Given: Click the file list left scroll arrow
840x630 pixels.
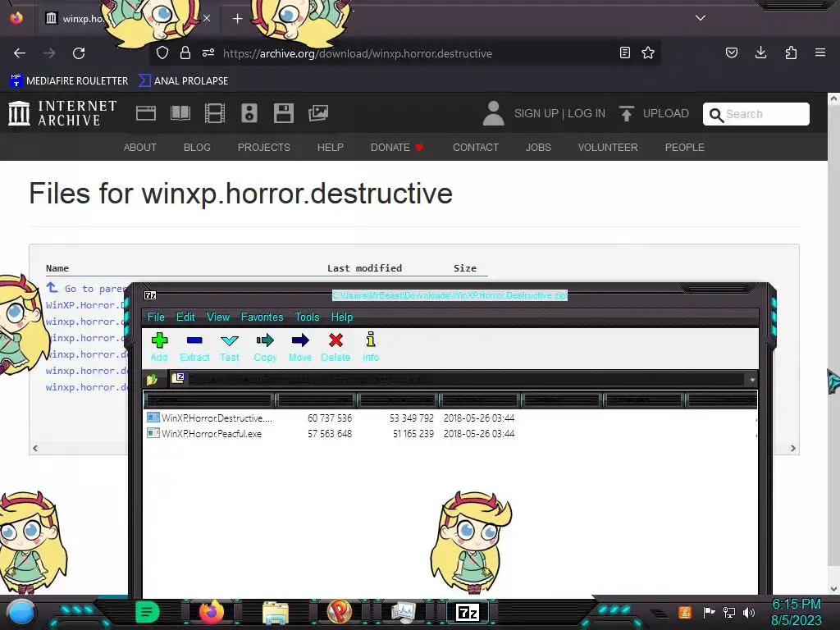Looking at the screenshot, I should point(35,449).
